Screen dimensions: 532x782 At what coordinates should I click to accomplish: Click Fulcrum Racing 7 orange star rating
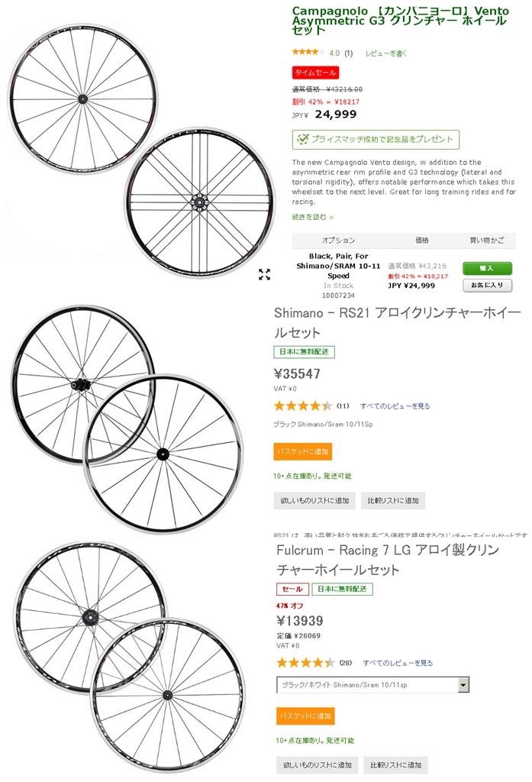coord(305,662)
